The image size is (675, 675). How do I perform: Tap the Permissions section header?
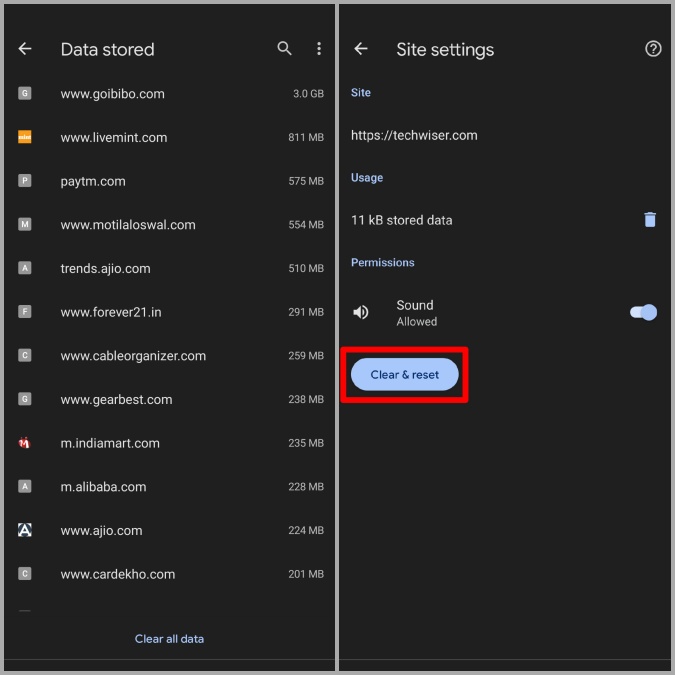click(383, 263)
